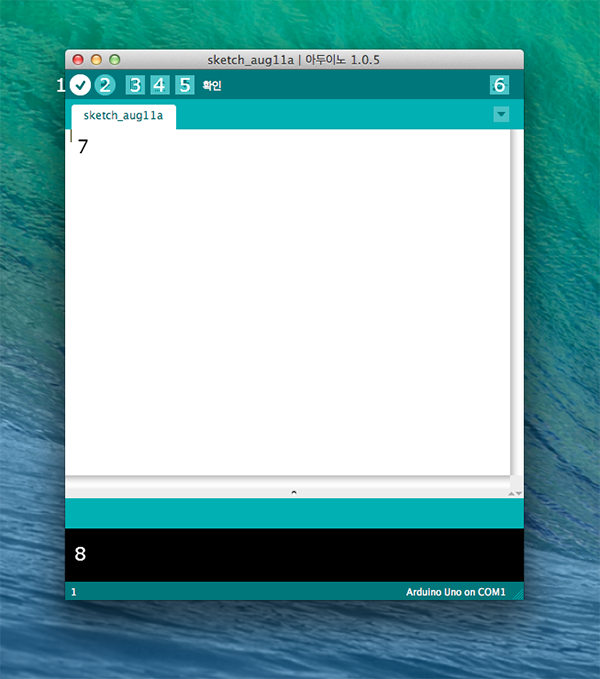Click the '확인' toolbar label text
600x679 pixels.
coord(212,85)
